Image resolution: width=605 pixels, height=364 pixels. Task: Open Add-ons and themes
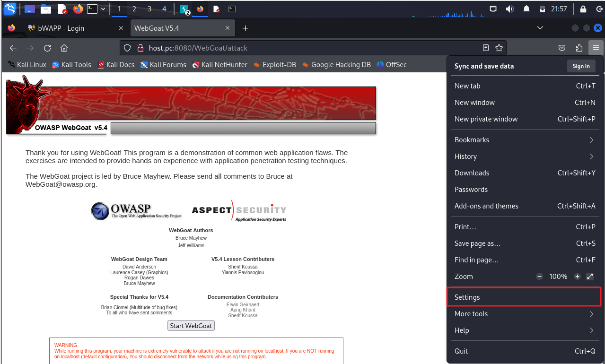click(x=525, y=206)
